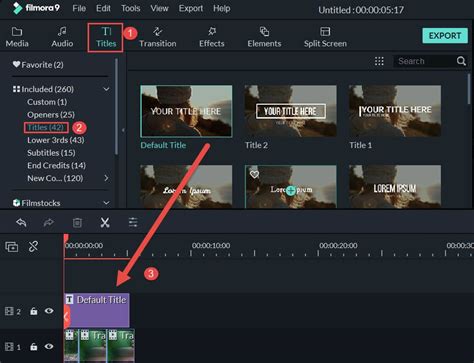
Task: Select the cursive Lorem Ipsum thumbnail
Action: [186, 186]
